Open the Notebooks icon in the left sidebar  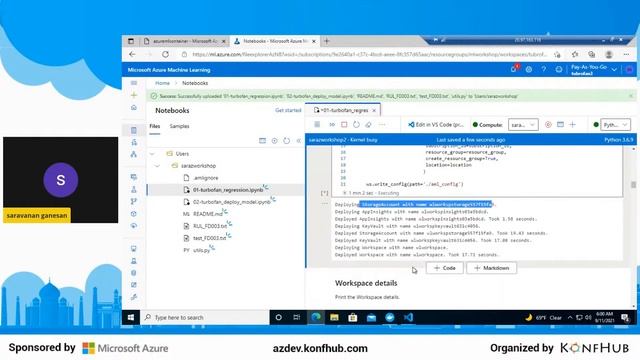coord(134,130)
